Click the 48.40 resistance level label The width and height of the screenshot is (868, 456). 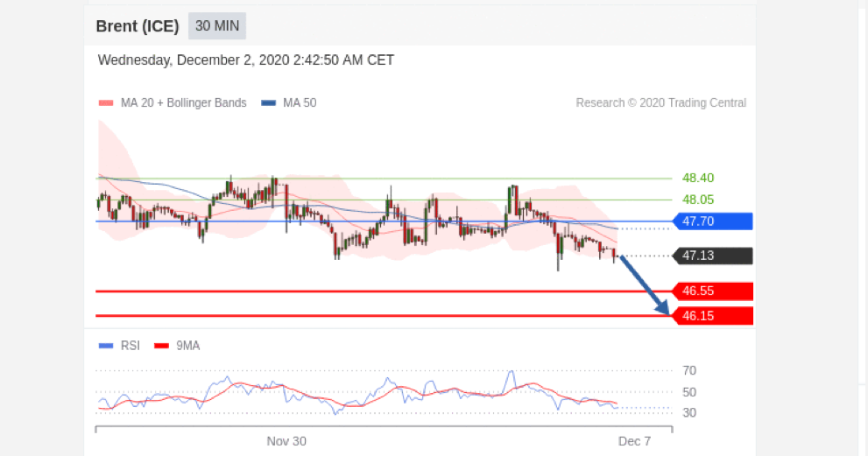coord(698,179)
